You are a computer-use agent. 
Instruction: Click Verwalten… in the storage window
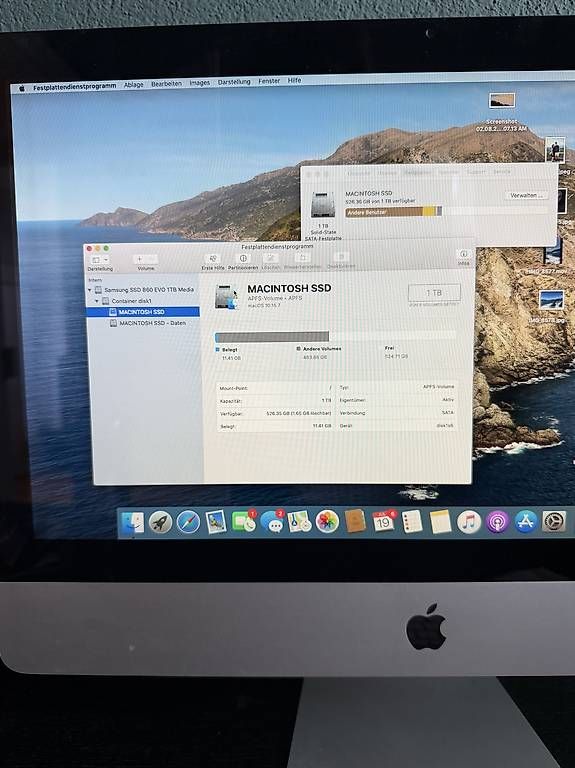(x=526, y=195)
